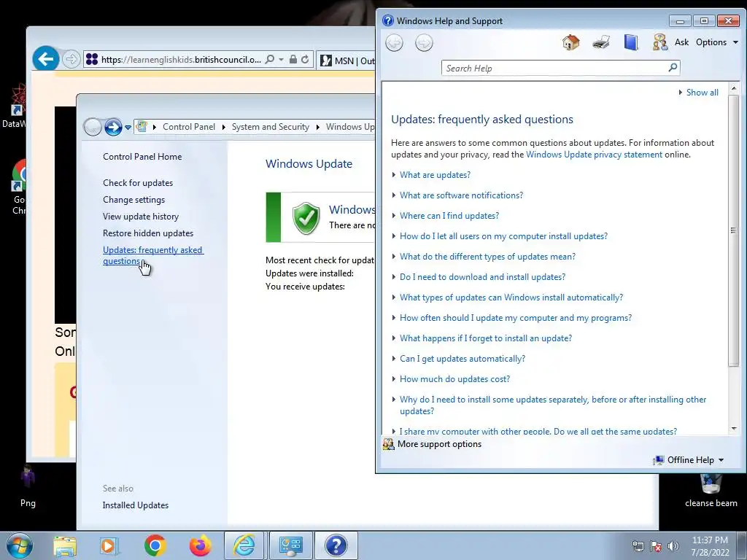Image resolution: width=747 pixels, height=560 pixels.
Task: Go forward in Windows Help and Support
Action: [x=424, y=43]
